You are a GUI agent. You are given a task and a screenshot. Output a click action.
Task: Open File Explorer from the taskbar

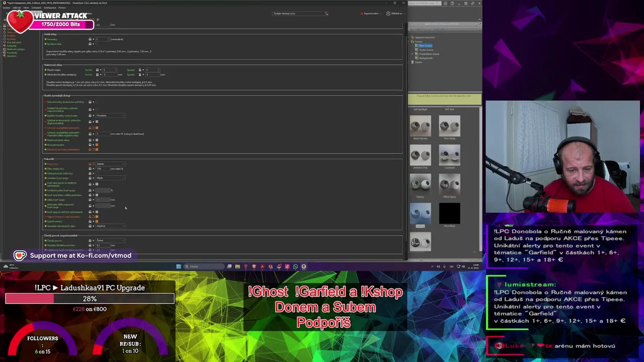237,266
